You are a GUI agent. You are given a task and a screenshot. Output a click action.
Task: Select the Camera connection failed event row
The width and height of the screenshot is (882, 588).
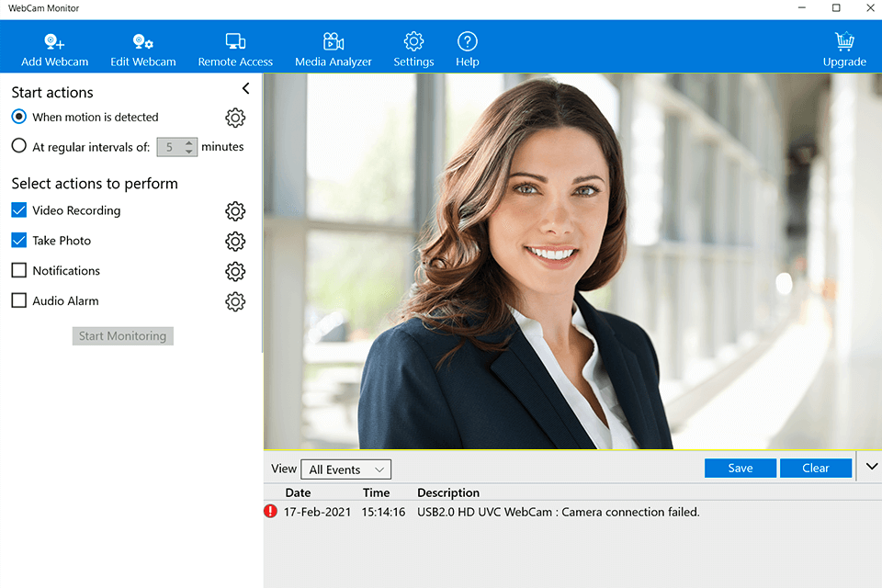click(572, 512)
